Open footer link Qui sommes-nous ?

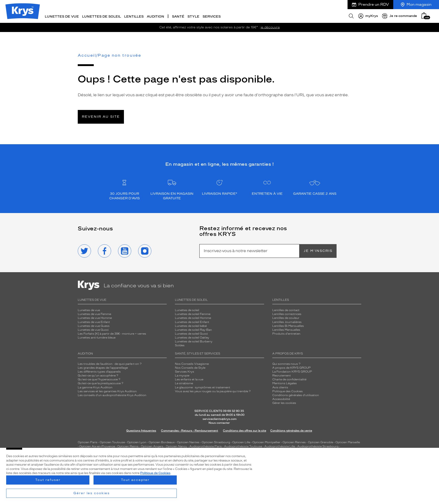pyautogui.click(x=286, y=364)
